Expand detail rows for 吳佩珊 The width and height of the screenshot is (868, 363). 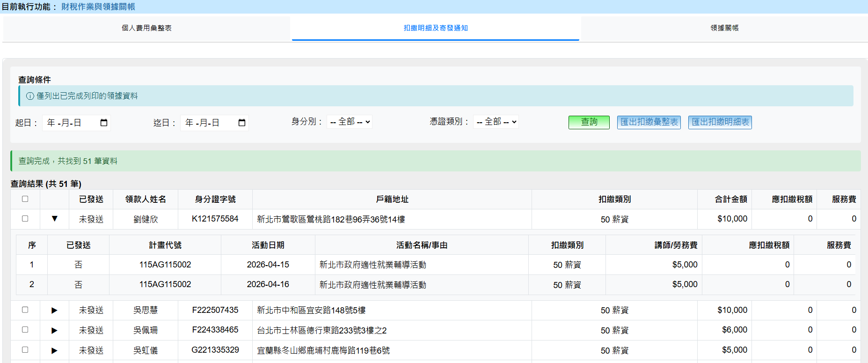[54, 330]
